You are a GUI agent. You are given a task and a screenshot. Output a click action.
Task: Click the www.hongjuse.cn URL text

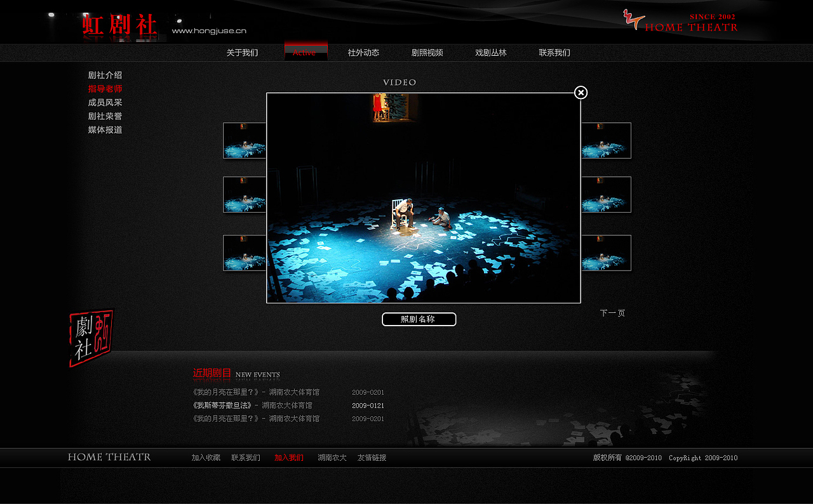(x=209, y=30)
